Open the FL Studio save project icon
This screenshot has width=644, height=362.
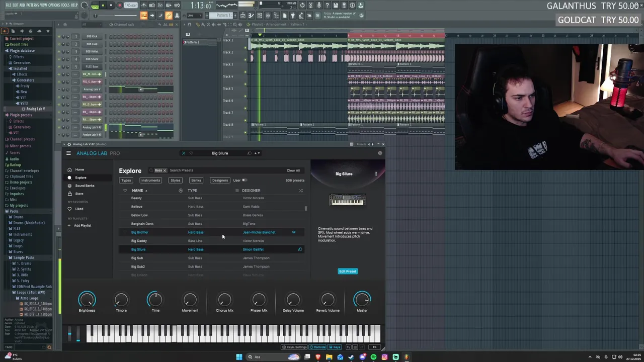coord(336,6)
